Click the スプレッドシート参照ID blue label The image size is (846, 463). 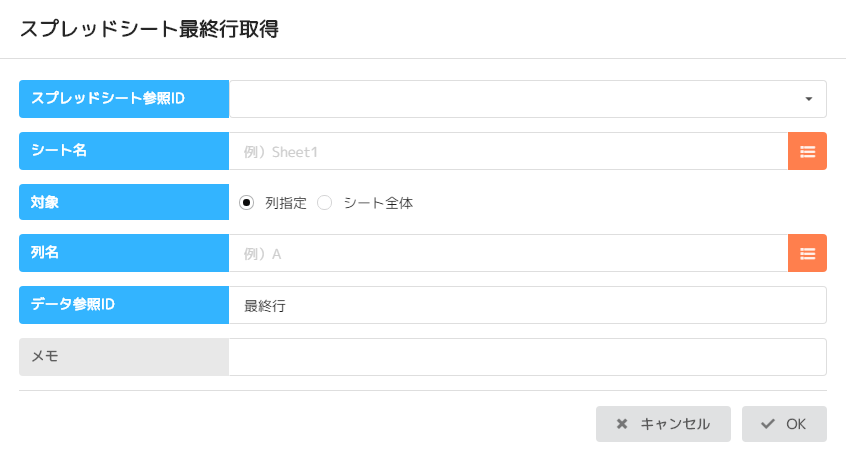coord(124,99)
